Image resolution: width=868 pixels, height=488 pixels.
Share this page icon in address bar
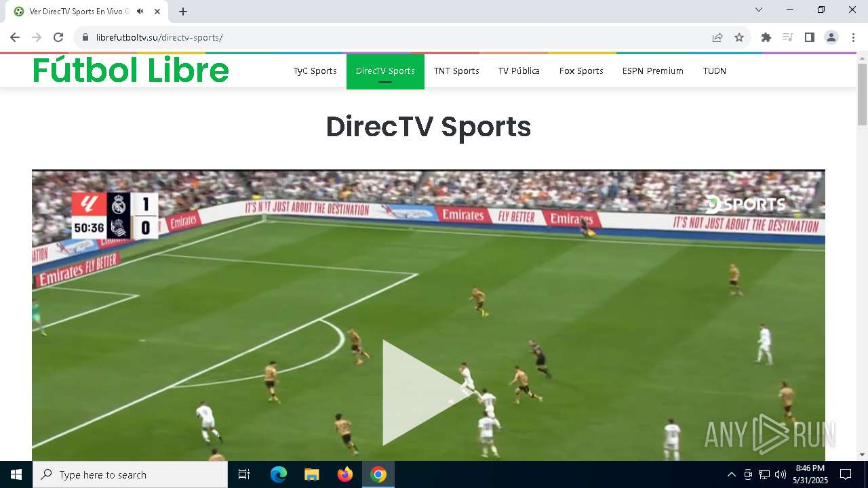tap(717, 37)
